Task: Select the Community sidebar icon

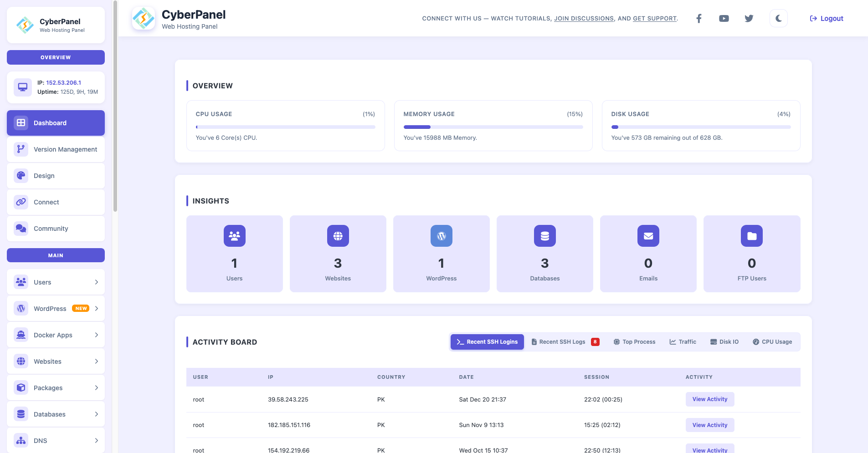Action: (x=21, y=228)
